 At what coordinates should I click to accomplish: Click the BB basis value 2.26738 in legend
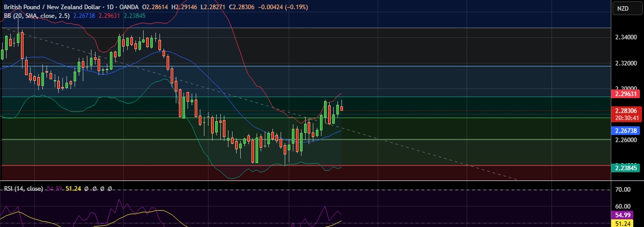[x=84, y=15]
